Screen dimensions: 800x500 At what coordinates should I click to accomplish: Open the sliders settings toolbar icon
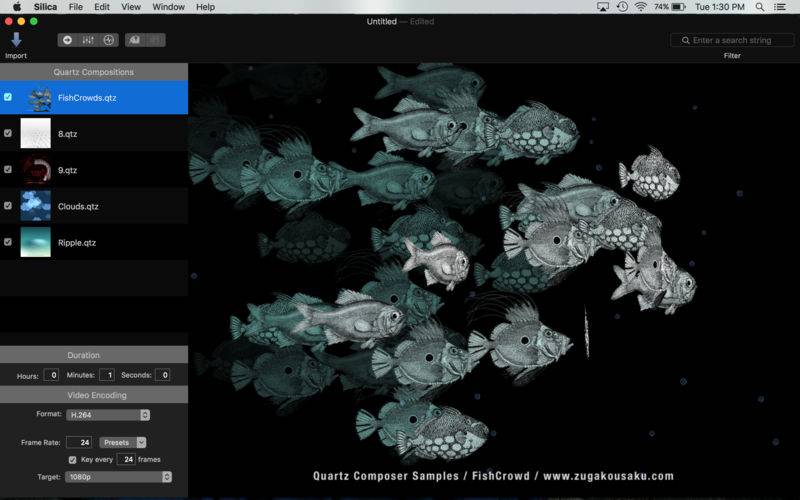coord(88,40)
